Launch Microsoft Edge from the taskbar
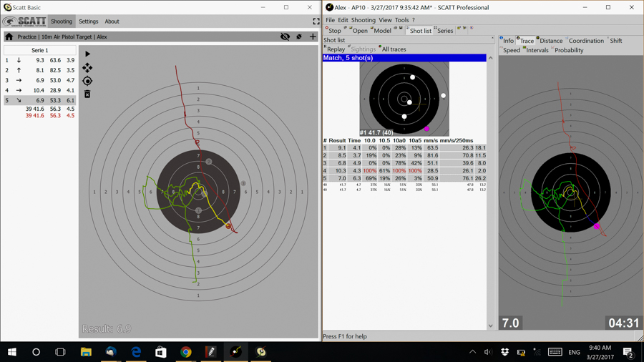The height and width of the screenshot is (362, 644). tap(136, 352)
